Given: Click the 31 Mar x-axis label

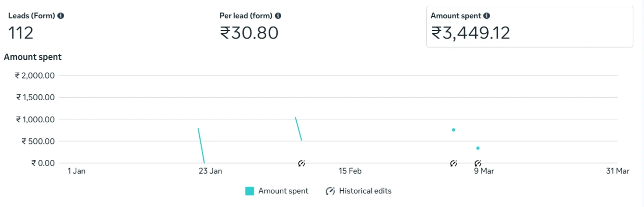Looking at the screenshot, I should click(x=617, y=171).
